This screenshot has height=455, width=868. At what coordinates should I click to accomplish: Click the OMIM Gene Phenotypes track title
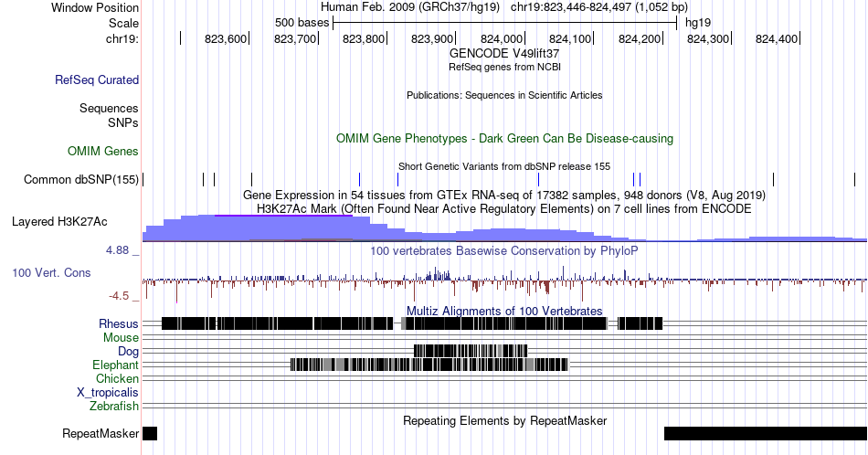point(504,138)
